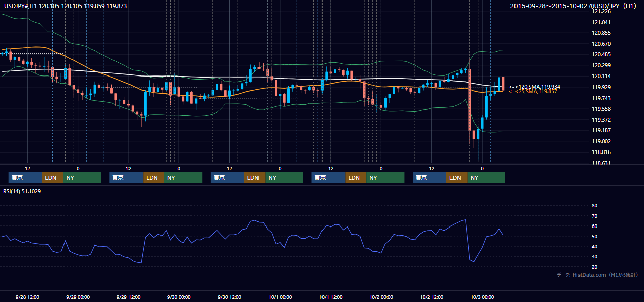The height and width of the screenshot is (302, 644).
Task: Select the 2015-09-28～2015-10-02 USD/JPY (H1) title
Action: 574,6
